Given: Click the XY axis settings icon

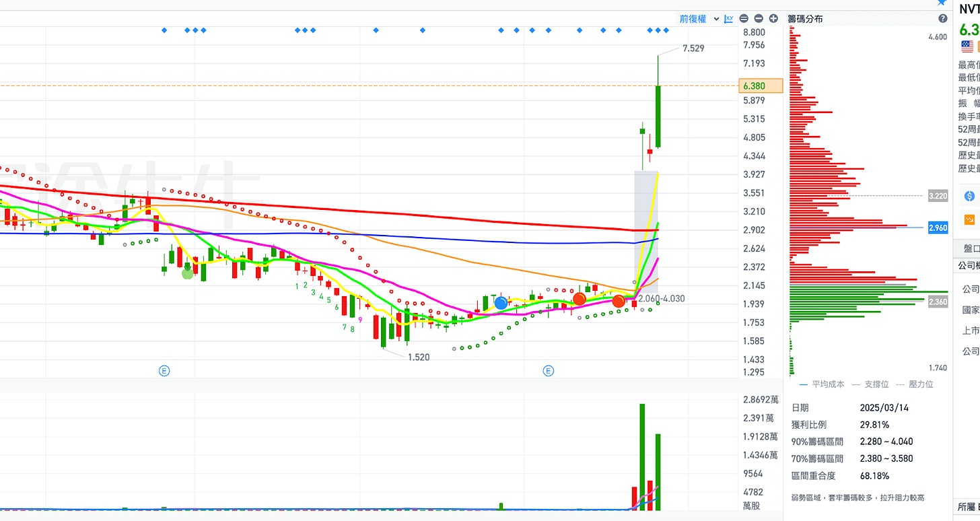Looking at the screenshot, I should [x=729, y=19].
